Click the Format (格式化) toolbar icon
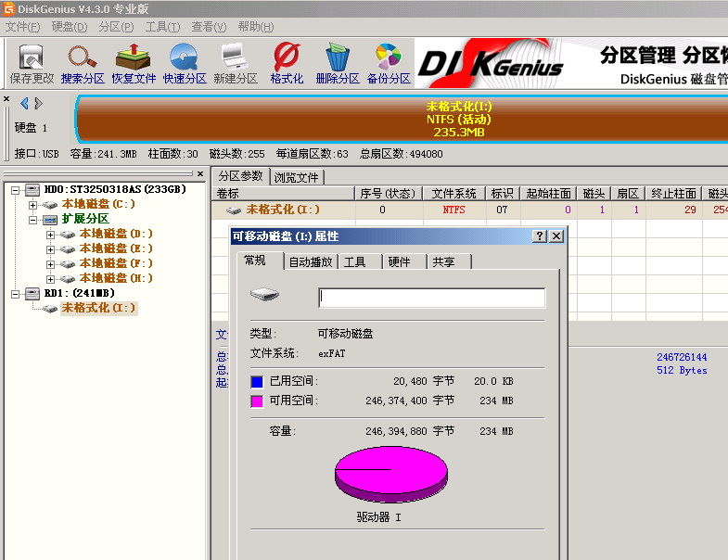Screen dimensions: 728x560 point(287,64)
